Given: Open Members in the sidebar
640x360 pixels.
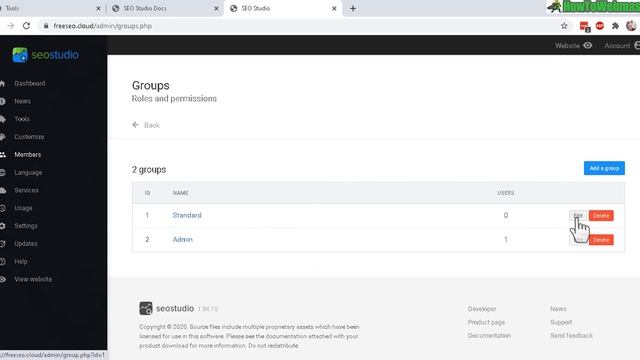Looking at the screenshot, I should 27,155.
